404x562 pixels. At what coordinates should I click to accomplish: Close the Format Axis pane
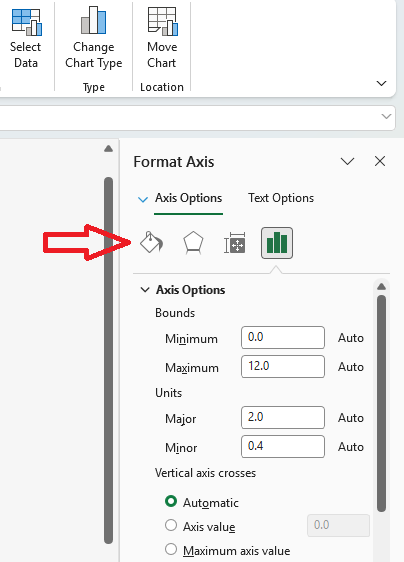click(380, 161)
